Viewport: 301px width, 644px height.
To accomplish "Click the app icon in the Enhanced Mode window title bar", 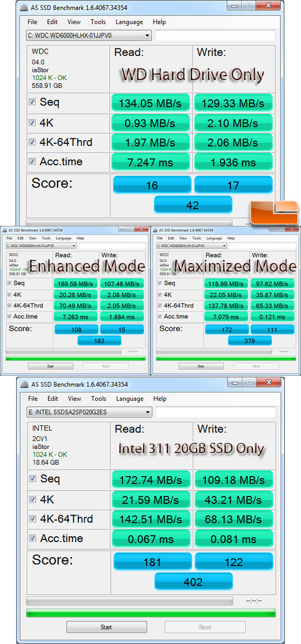I will (5, 230).
